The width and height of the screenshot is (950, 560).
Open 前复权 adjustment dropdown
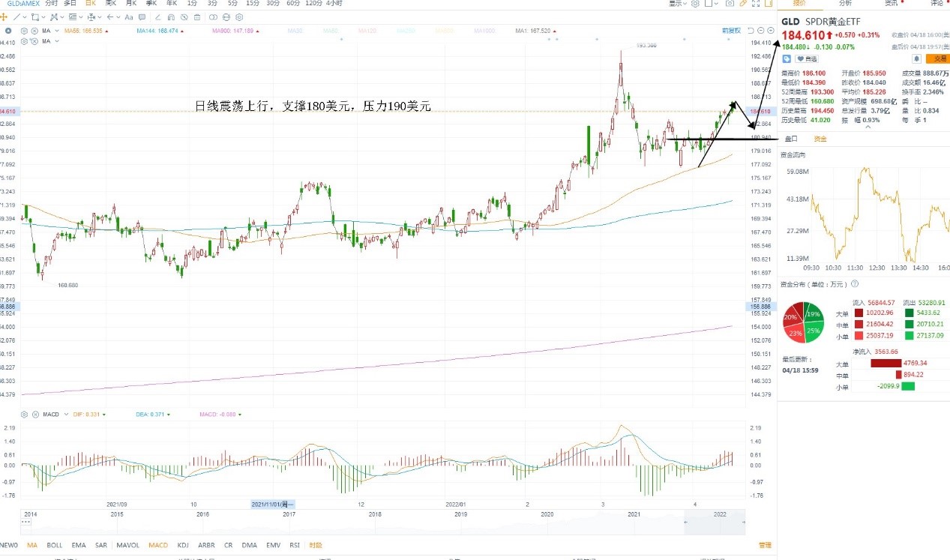732,31
